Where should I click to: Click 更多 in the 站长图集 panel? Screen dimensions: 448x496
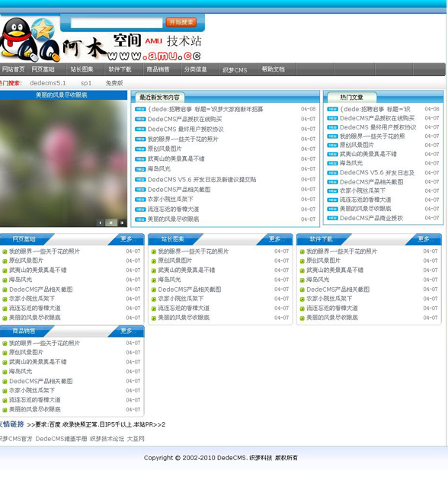tap(277, 239)
